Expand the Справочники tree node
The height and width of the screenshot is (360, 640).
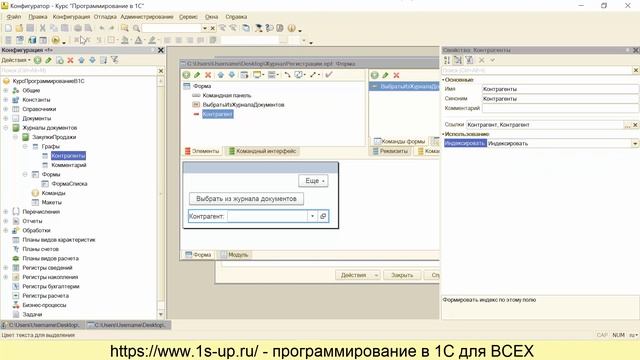6,109
